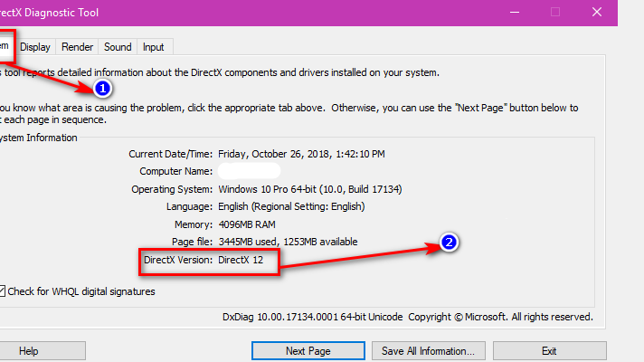
Task: Click Save All Information button
Action: [429, 351]
